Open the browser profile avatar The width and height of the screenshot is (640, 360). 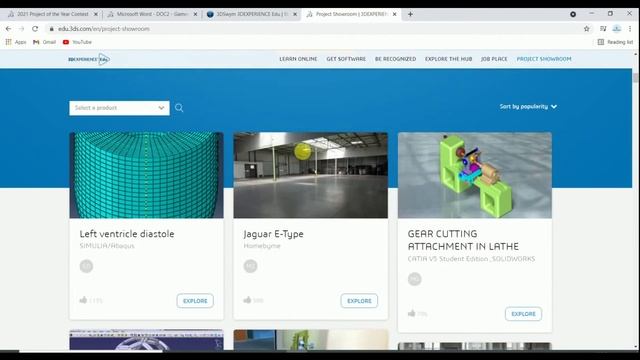617,29
